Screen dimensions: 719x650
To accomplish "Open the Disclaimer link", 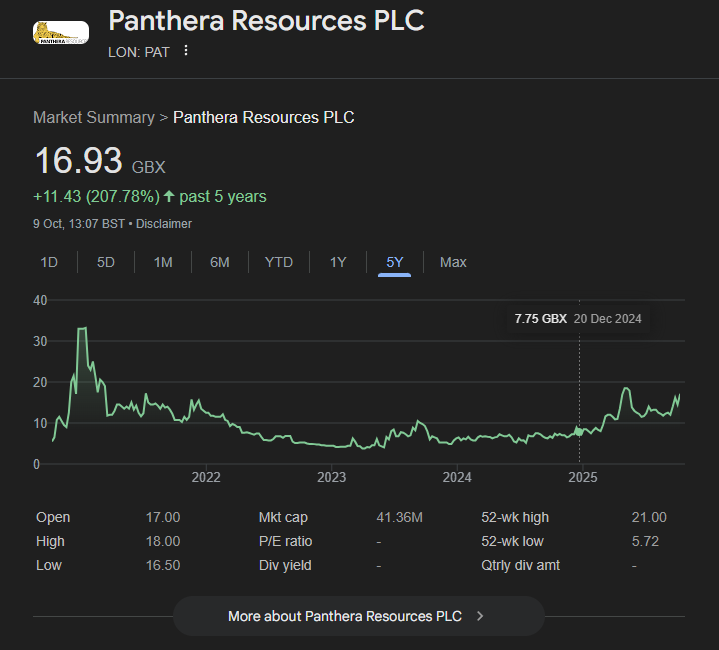I will 164,224.
